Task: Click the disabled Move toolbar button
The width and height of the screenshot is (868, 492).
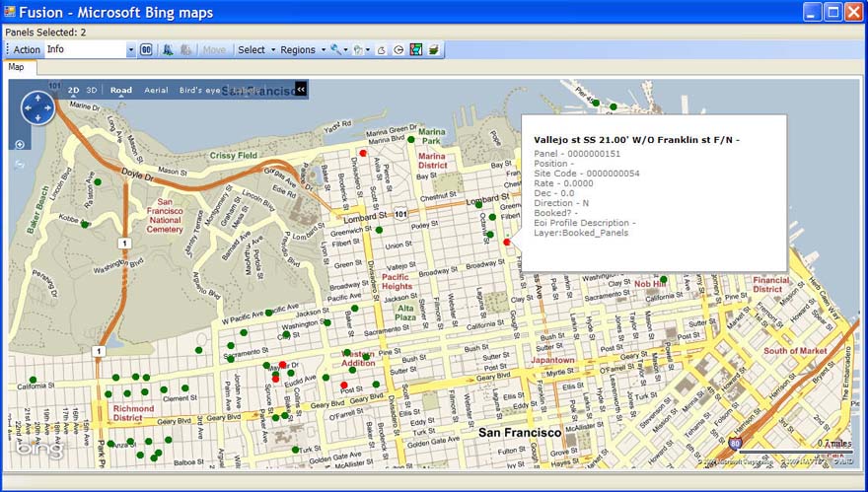Action: (x=214, y=50)
